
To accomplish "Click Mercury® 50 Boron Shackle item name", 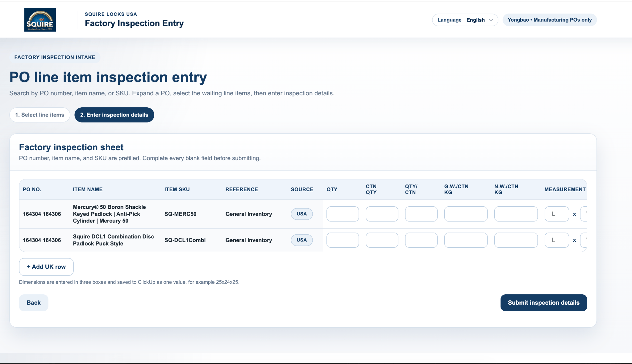I will (109, 214).
